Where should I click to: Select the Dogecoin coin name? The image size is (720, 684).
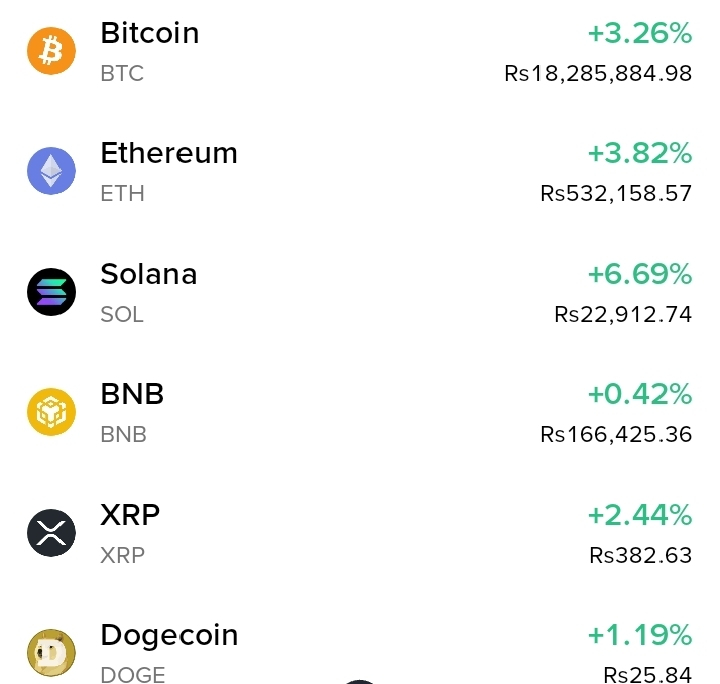click(169, 635)
